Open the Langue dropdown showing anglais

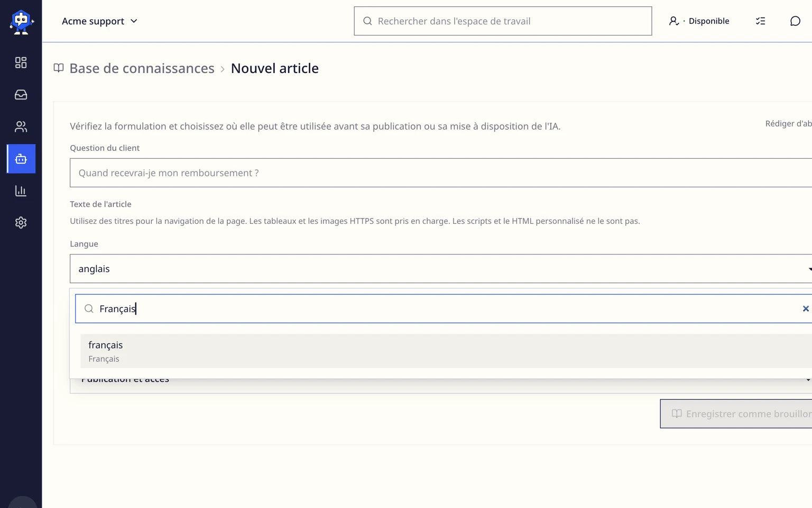click(441, 269)
